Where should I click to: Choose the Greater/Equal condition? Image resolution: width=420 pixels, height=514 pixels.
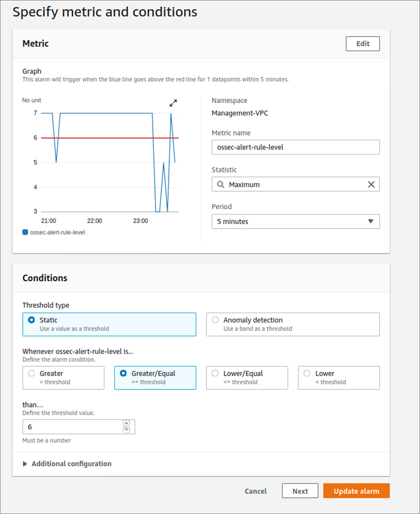point(155,378)
